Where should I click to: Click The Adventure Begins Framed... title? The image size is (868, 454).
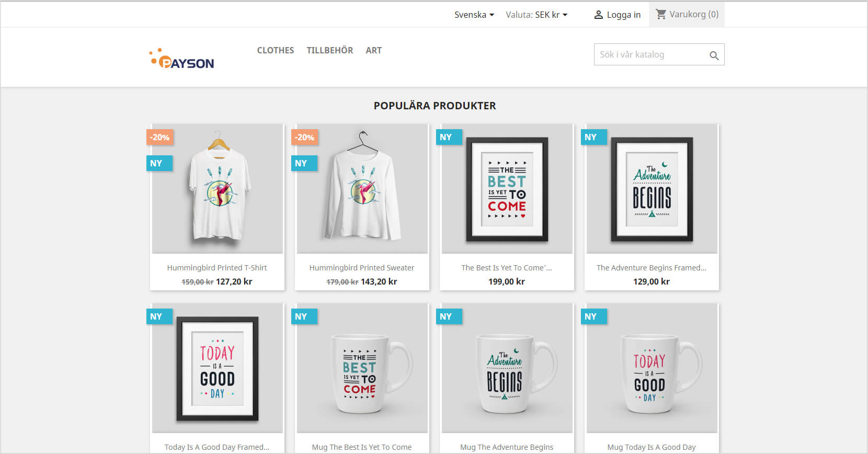pyautogui.click(x=652, y=268)
